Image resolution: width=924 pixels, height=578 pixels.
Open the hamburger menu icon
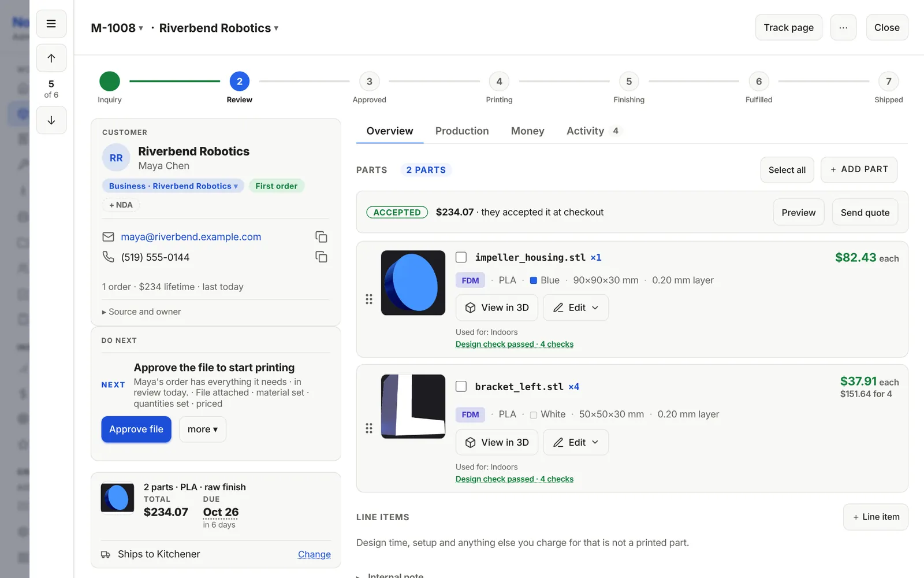[51, 24]
